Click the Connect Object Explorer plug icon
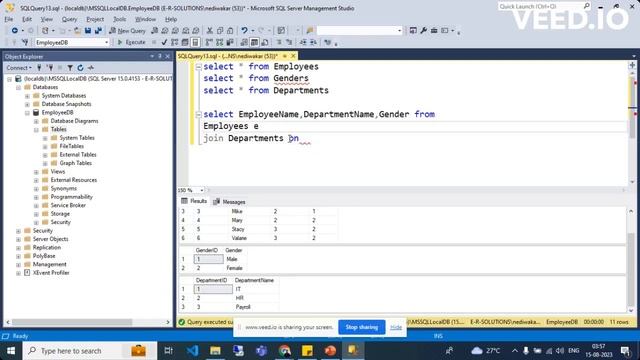This screenshot has height=360, width=640. 39,68
